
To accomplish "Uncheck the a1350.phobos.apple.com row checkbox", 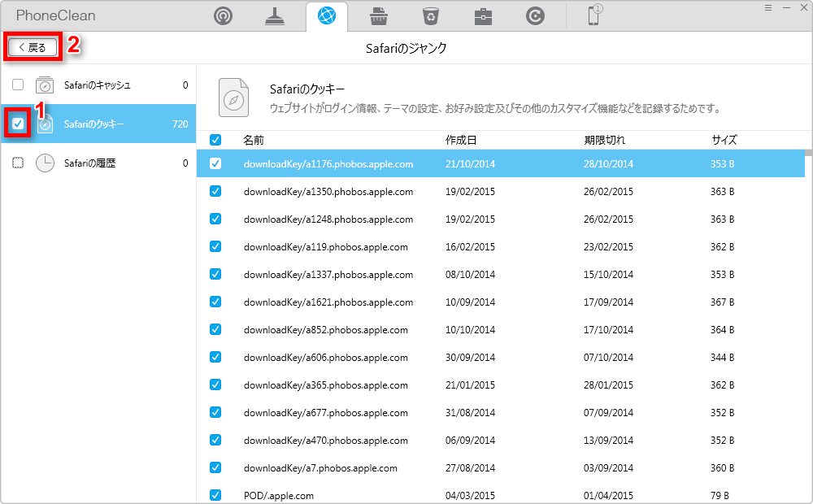I will pos(215,191).
